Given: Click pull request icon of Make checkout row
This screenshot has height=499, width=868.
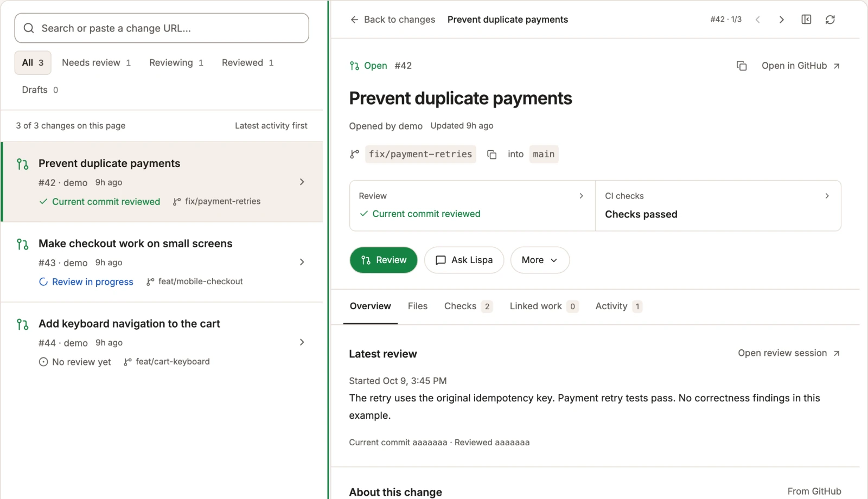Looking at the screenshot, I should coord(22,244).
